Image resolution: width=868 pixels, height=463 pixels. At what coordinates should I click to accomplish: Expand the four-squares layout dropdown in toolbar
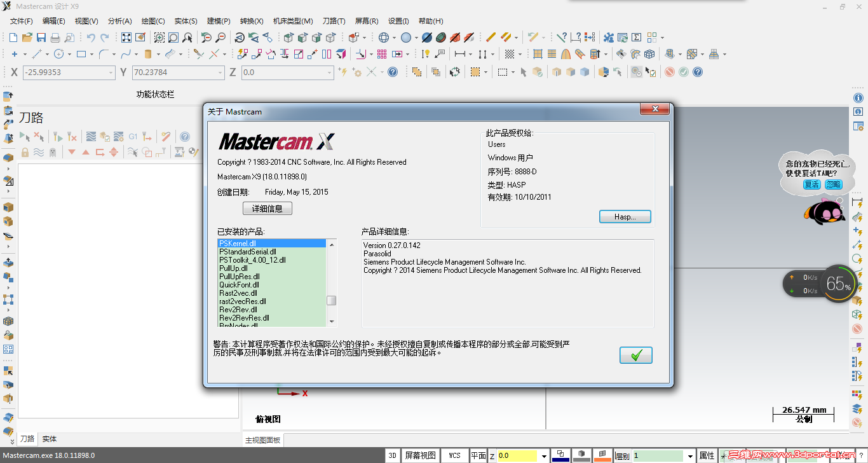661,38
